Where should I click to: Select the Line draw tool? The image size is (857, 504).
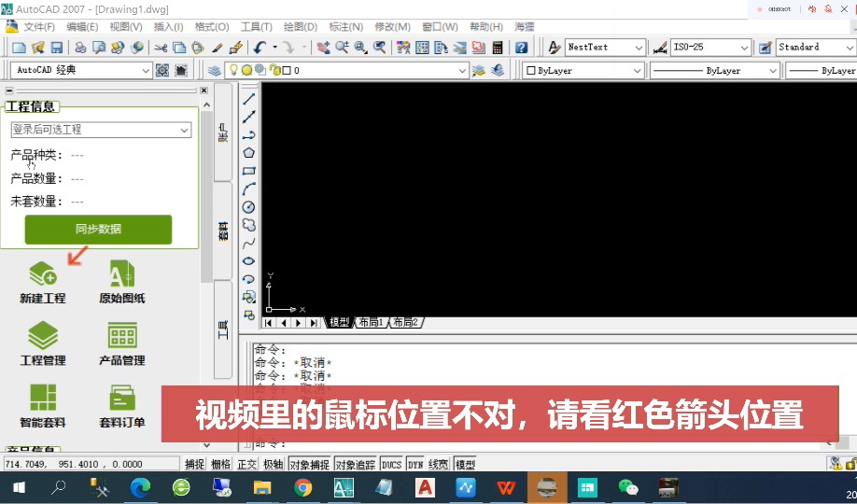point(248,99)
